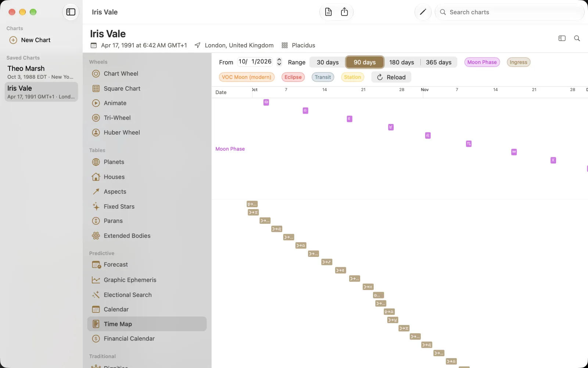Toggle the inspector panel icon near the magnifier
Image resolution: width=588 pixels, height=368 pixels.
[x=562, y=38]
